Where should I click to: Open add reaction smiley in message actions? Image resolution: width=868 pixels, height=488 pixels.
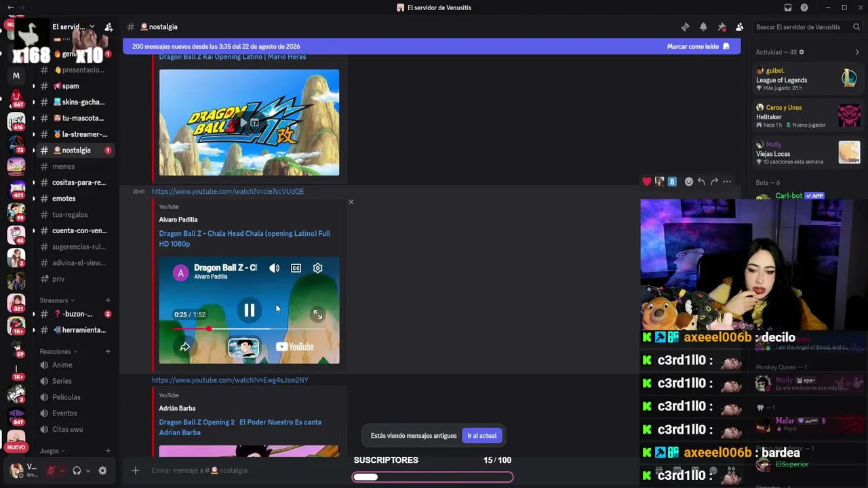[x=689, y=182]
